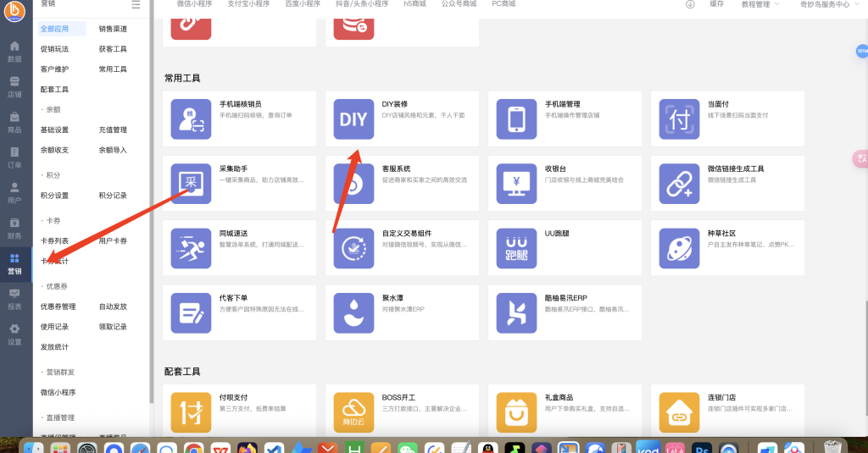Open the 收银台 cashier icon
868x453 pixels.
tap(516, 184)
